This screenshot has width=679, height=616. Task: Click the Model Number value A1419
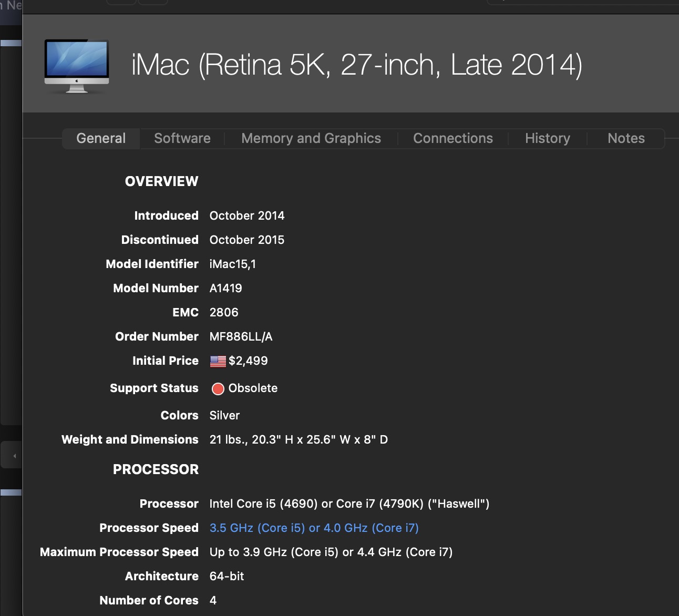tap(225, 288)
